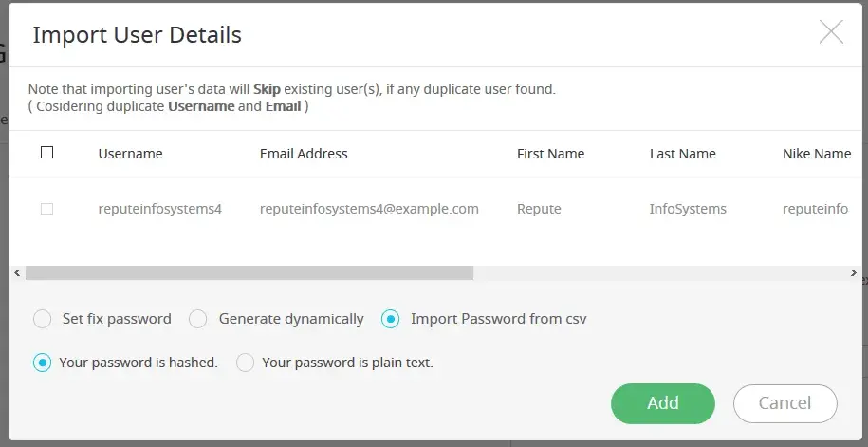
Task: Select Import Password from csv option
Action: click(390, 319)
